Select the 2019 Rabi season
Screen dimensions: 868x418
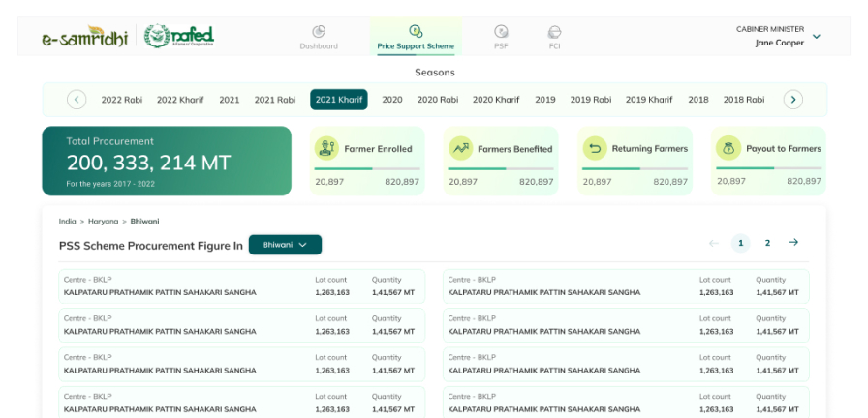point(590,100)
